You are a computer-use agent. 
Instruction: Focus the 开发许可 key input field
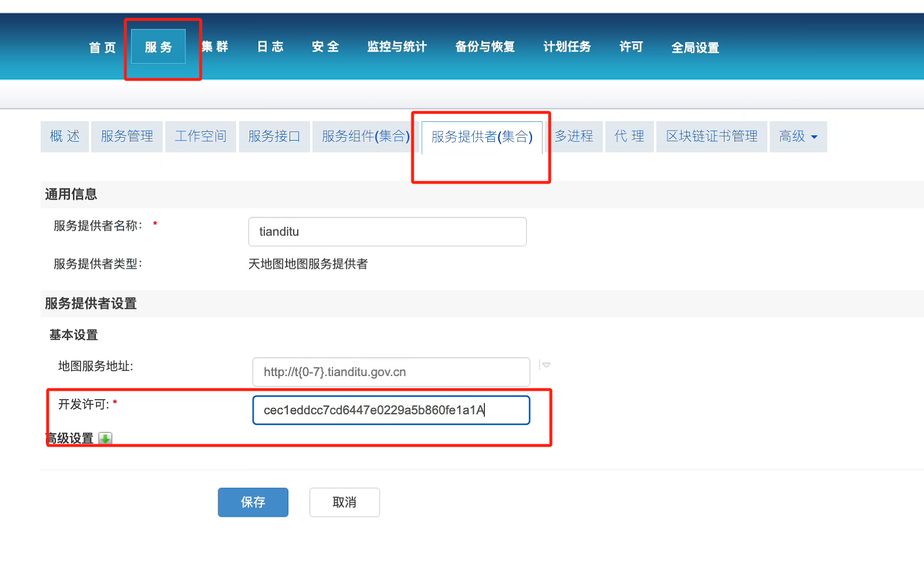(391, 410)
